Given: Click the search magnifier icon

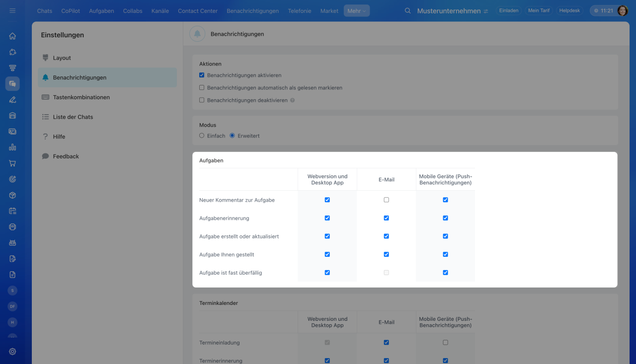Looking at the screenshot, I should (408, 10).
